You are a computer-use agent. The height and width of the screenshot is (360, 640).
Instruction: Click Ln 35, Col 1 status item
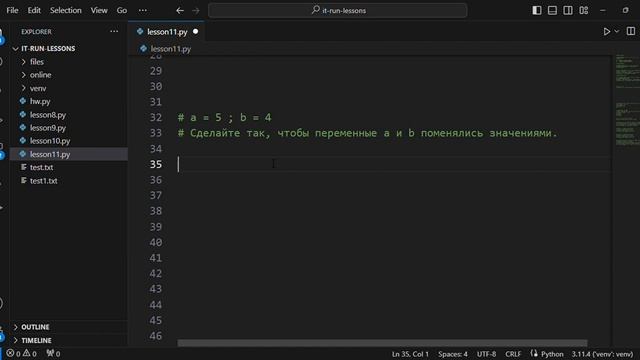pyautogui.click(x=410, y=354)
